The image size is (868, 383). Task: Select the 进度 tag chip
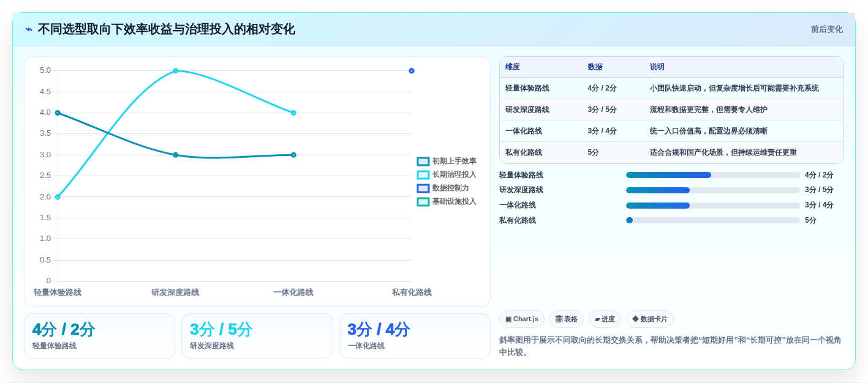pyautogui.click(x=605, y=319)
